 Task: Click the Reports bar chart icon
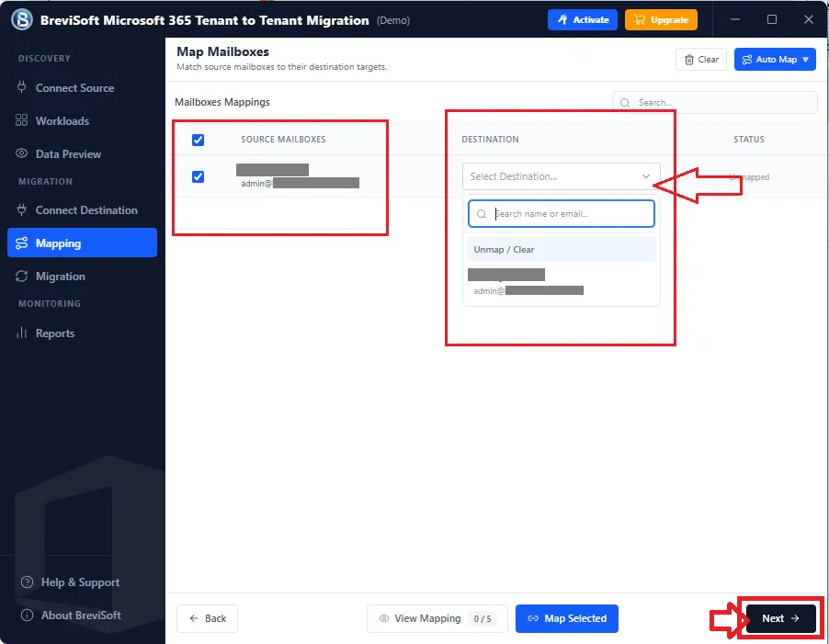click(x=21, y=333)
